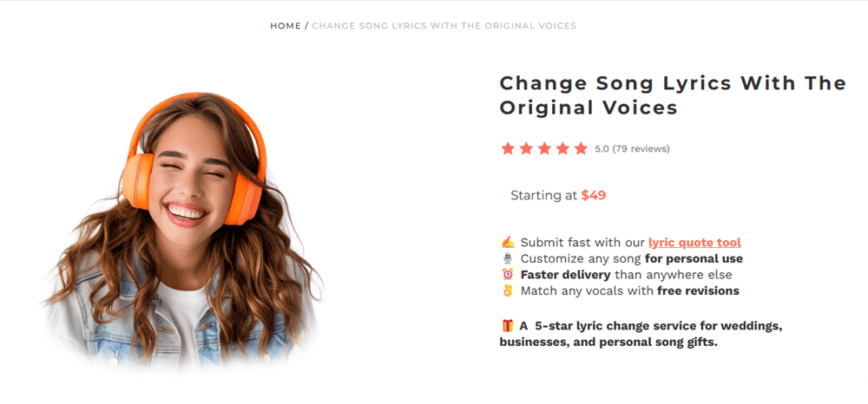Click the third rating star
Screen dimensions: 868x404
coord(544,148)
